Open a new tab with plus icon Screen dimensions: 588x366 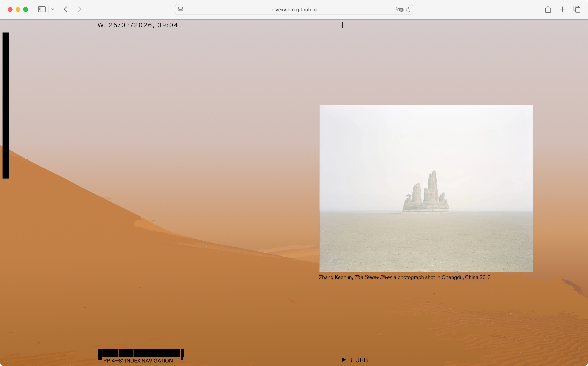pyautogui.click(x=562, y=9)
